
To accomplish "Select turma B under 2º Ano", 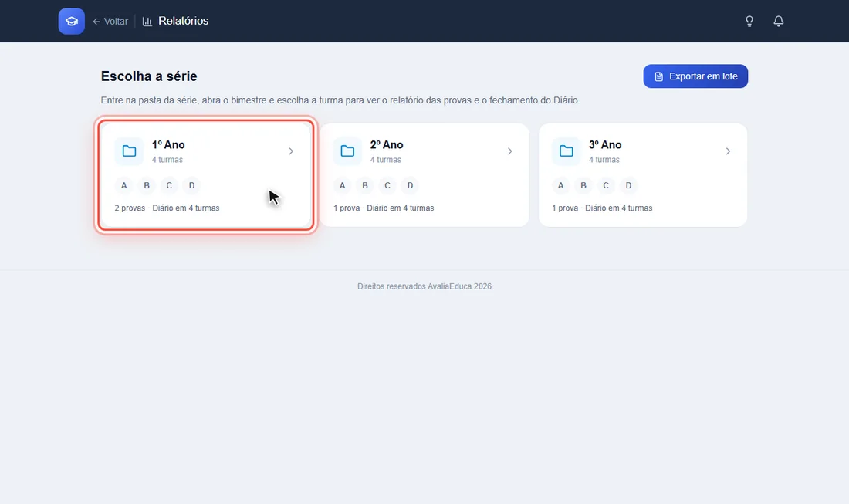I will tap(365, 186).
